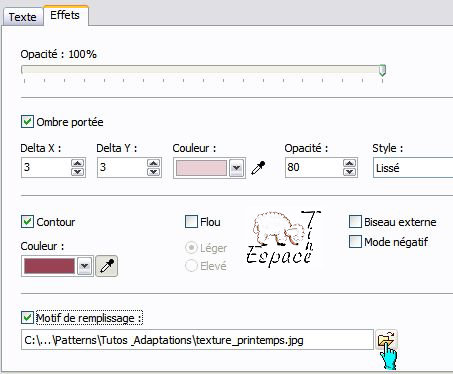
Task: Click the dark red contour color swatch
Action: click(x=49, y=266)
